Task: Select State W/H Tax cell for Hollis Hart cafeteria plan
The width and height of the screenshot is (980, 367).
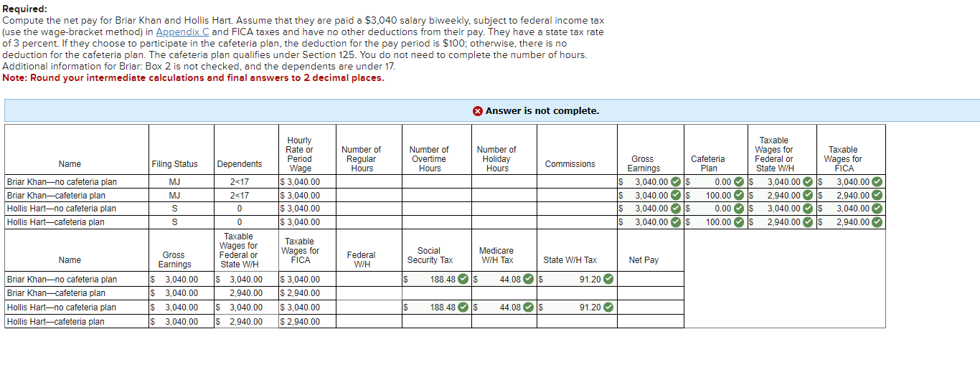Action: tap(577, 321)
